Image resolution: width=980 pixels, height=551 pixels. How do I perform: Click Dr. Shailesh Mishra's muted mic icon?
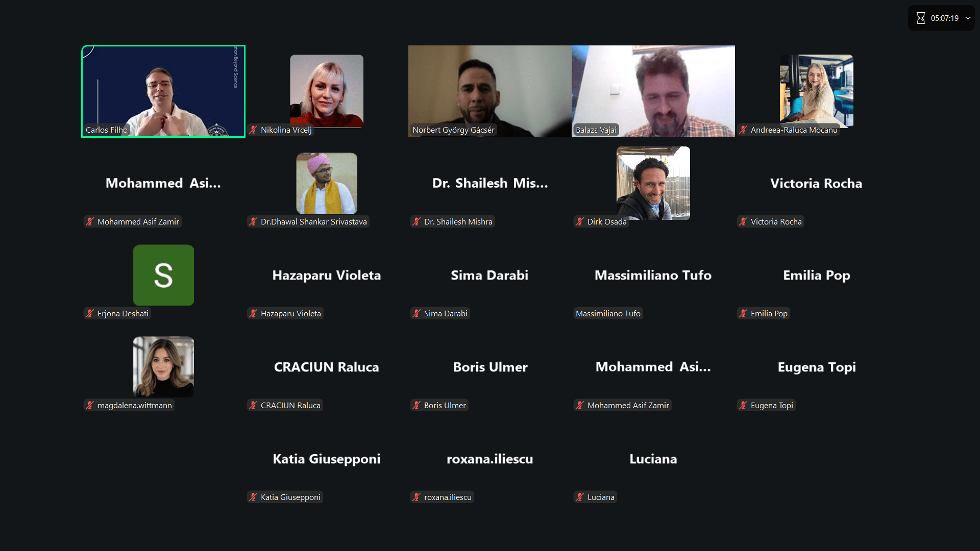click(x=416, y=222)
